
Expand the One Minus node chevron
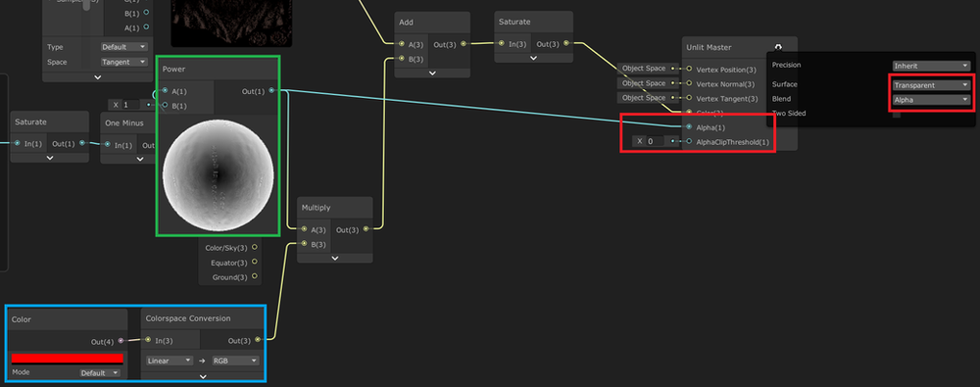[x=139, y=158]
